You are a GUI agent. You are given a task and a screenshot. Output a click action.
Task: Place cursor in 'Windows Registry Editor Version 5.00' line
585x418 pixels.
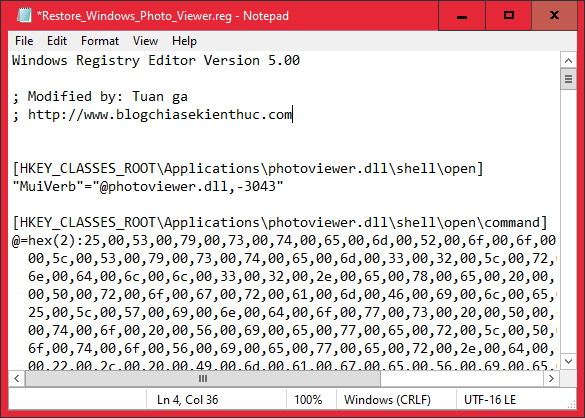point(156,60)
